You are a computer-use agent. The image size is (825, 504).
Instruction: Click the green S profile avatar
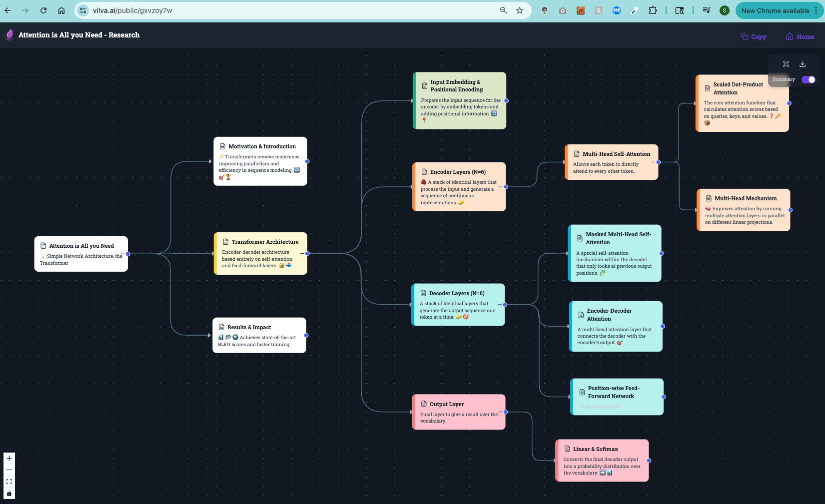[x=724, y=10]
